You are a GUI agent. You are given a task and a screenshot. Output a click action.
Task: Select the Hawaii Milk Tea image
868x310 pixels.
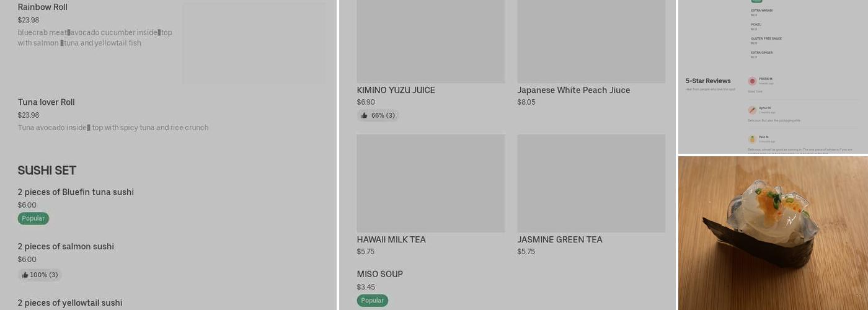[430, 184]
